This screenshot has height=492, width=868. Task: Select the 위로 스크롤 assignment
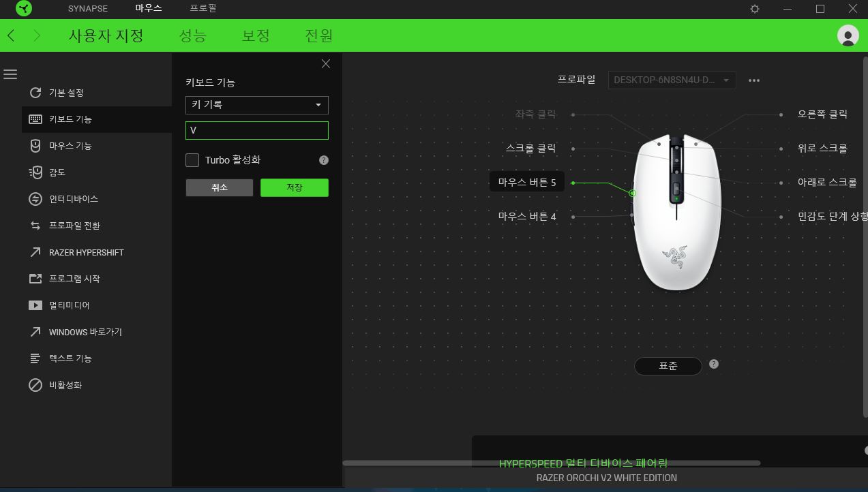822,148
